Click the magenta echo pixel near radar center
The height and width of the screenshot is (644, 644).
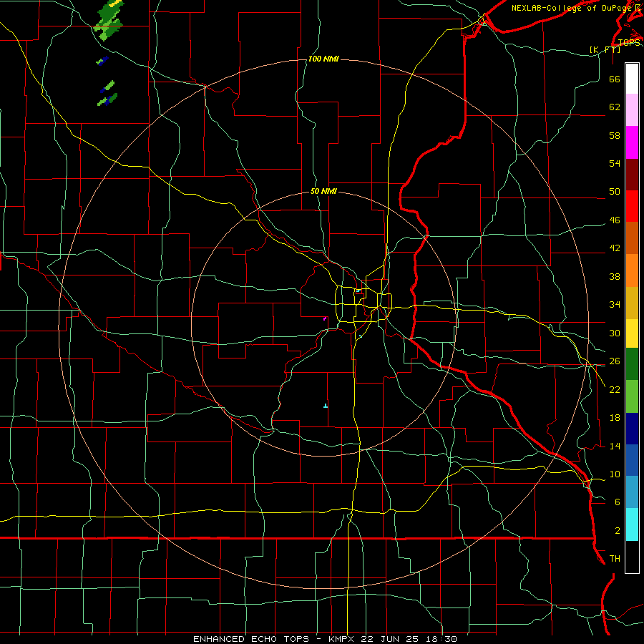point(325,318)
